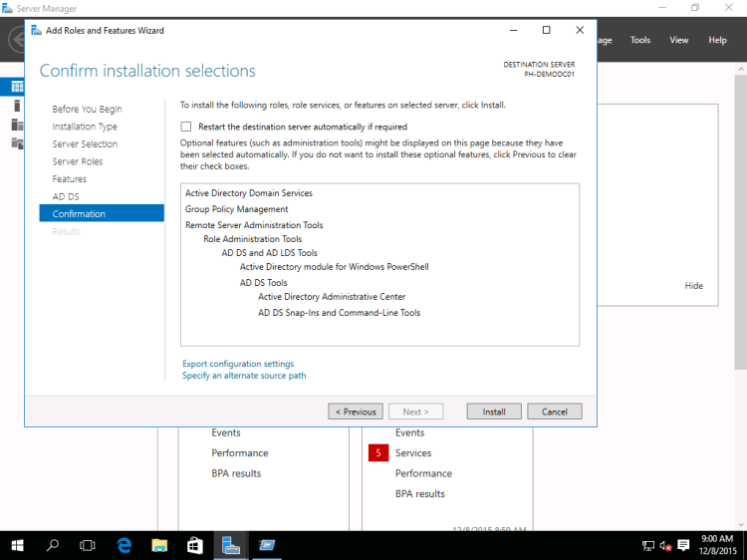Screen dimensions: 747x560
Task: Click the Previous button
Action: point(356,412)
